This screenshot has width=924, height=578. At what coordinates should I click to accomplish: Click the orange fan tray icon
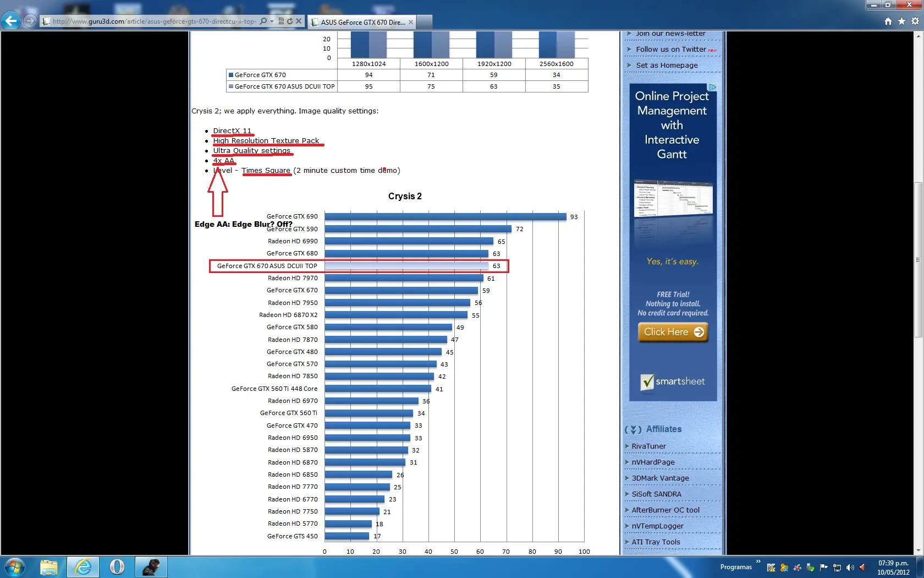(x=784, y=568)
